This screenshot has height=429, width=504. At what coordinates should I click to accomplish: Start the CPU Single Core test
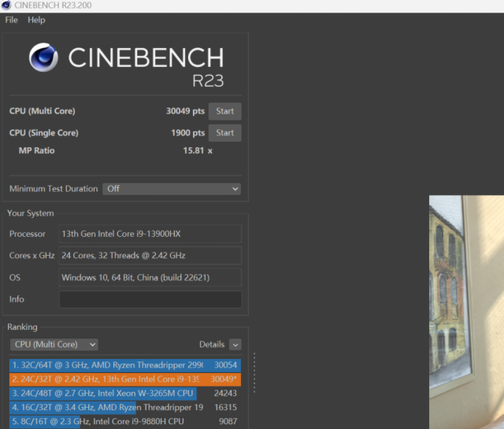coord(224,133)
